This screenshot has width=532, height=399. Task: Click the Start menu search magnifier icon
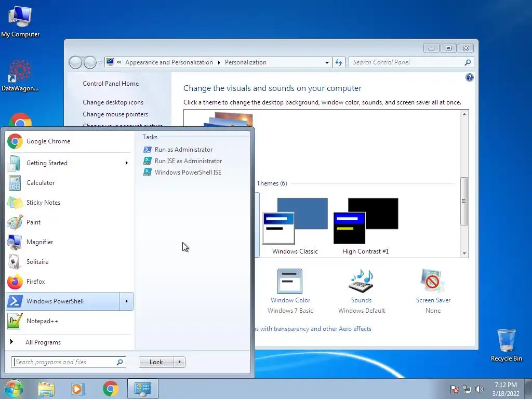pos(120,362)
